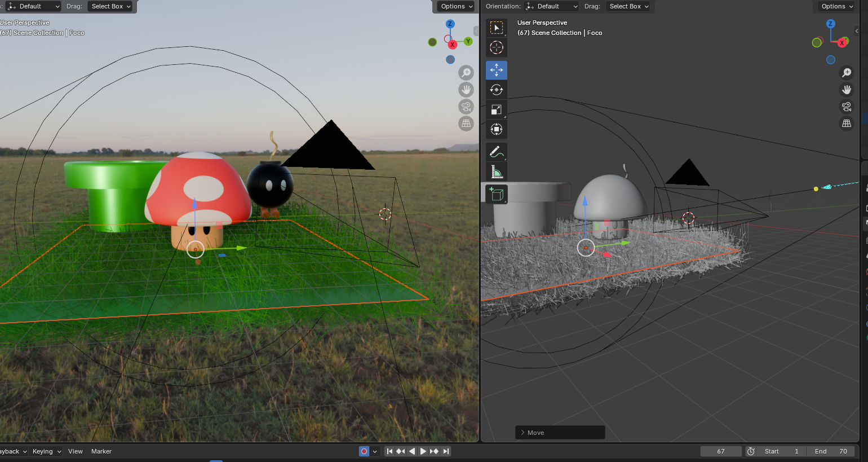
Task: Toggle the preview range clock icon
Action: (x=751, y=451)
